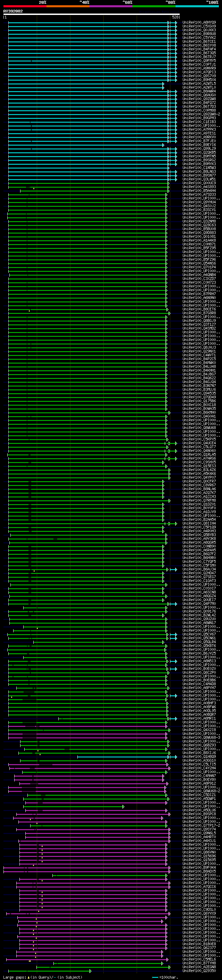This screenshot has height=980, width=222.
Task: Select hit label UniRef100_Q2QKB5
Action: pos(199,152)
